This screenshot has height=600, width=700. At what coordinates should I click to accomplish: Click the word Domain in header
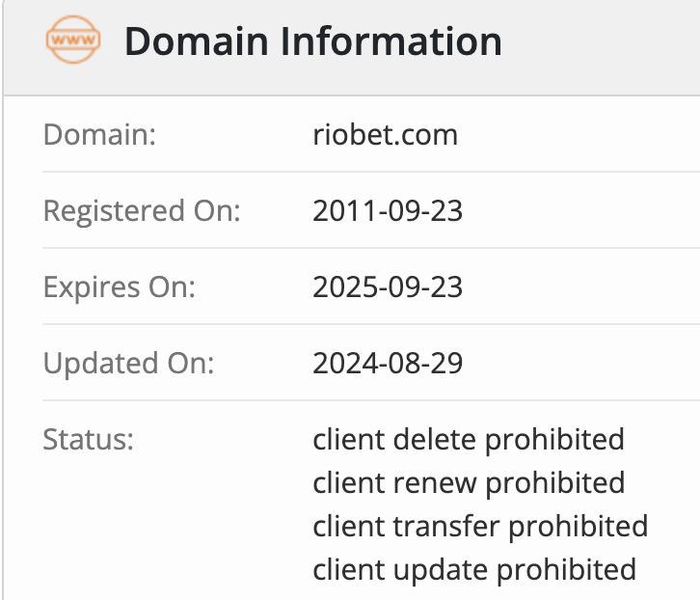(x=197, y=41)
